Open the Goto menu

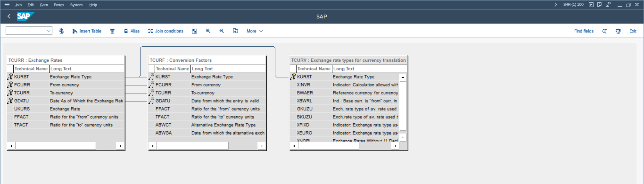point(44,5)
